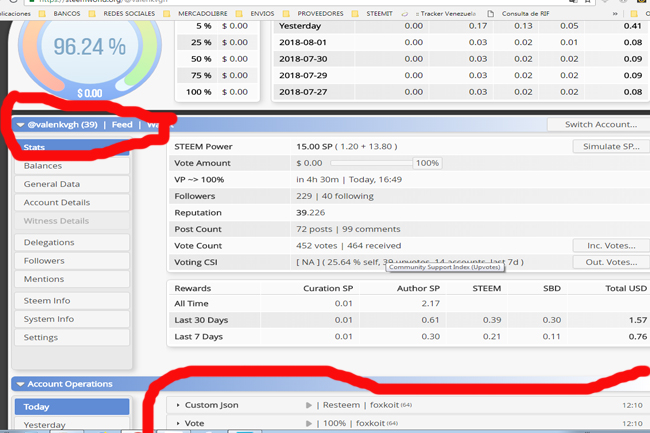The width and height of the screenshot is (650, 433).
Task: Click the 100% vote amount value box
Action: pos(427,163)
